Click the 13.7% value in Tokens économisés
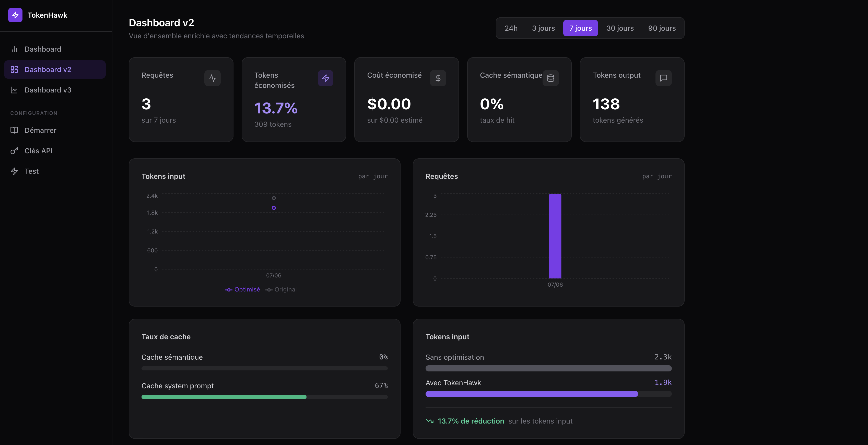868x445 pixels. pos(276,108)
